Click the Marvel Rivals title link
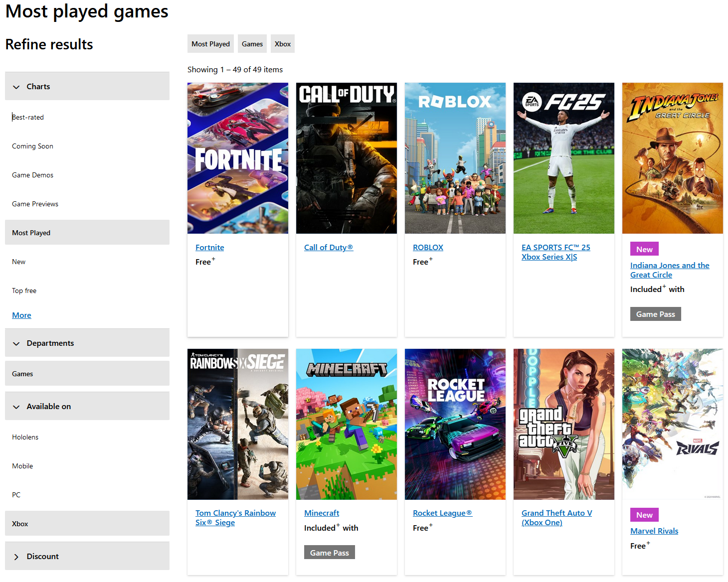Viewport: 728px width, 582px height. point(654,531)
